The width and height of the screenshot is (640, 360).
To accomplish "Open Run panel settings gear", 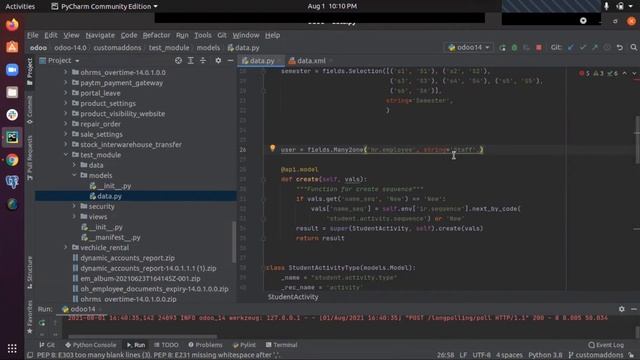I will coord(621,309).
